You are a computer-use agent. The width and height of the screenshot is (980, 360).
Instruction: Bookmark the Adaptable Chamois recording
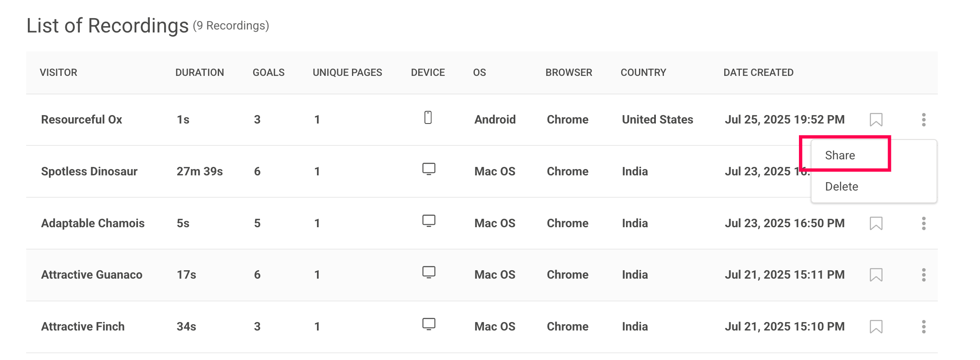click(x=876, y=223)
